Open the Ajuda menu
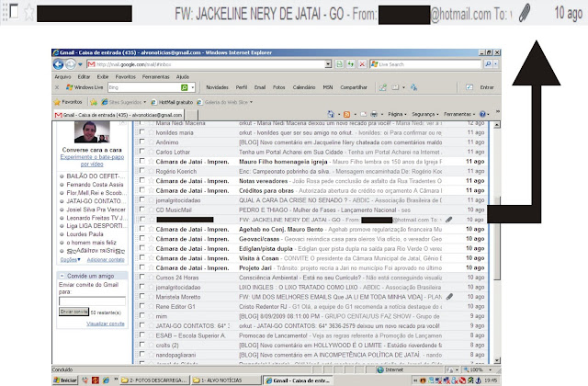This screenshot has height=386, width=588. 183,76
